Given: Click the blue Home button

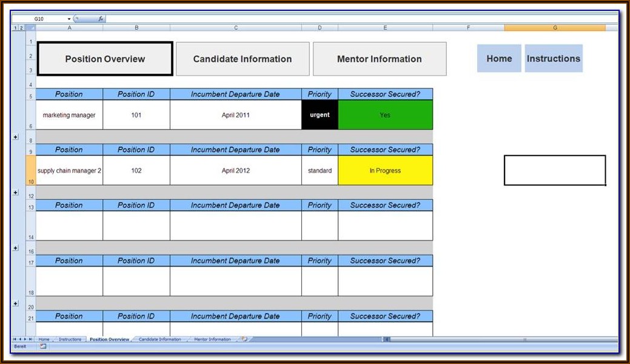Looking at the screenshot, I should pyautogui.click(x=498, y=59).
